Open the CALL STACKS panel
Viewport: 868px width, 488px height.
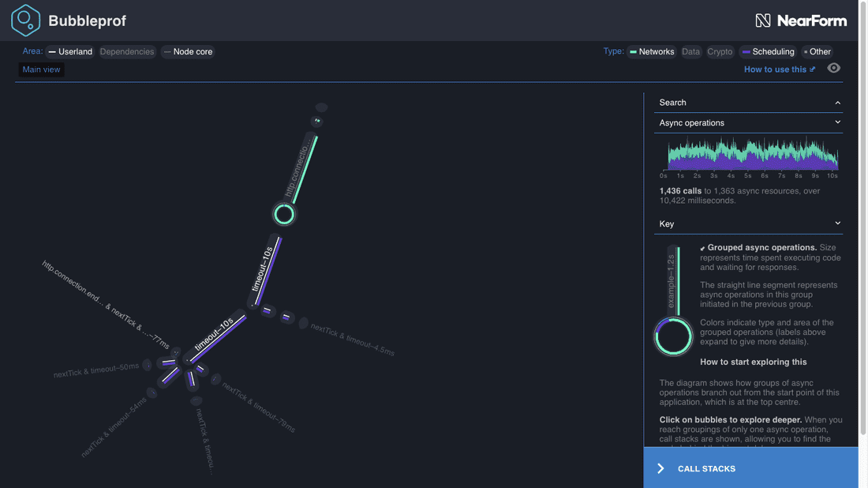coord(706,468)
